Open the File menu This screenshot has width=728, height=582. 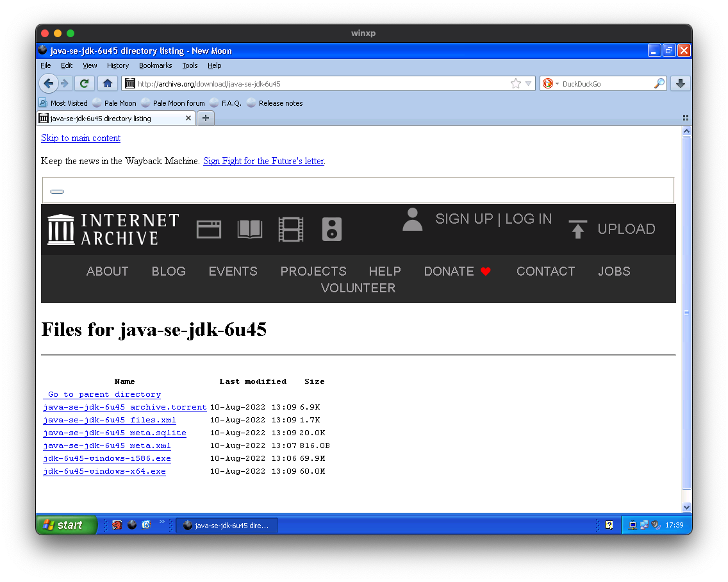point(45,65)
